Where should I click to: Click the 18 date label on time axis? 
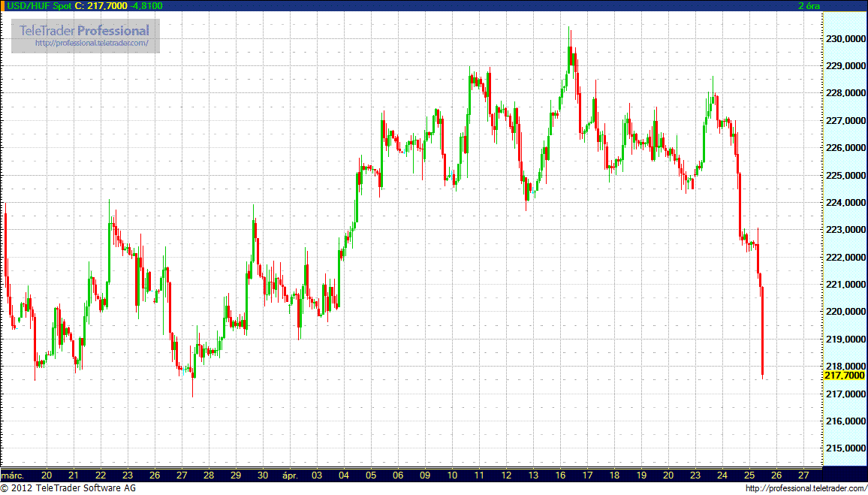(x=614, y=475)
